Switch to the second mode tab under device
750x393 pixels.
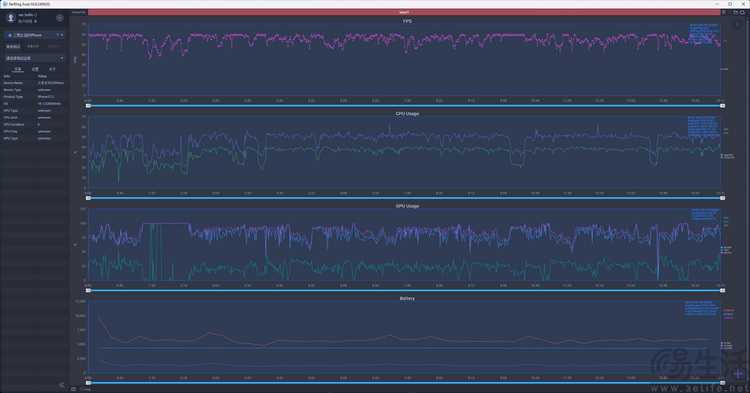33,46
